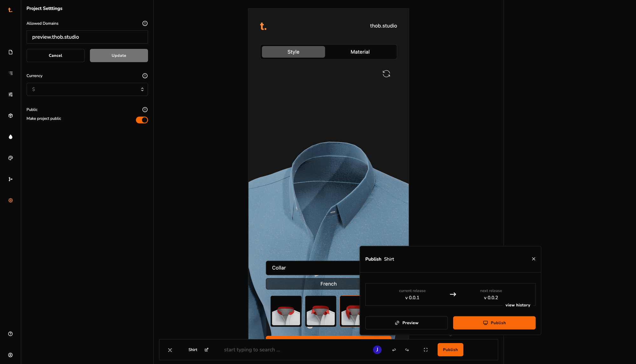Click the document/pages icon in sidebar

tap(10, 52)
